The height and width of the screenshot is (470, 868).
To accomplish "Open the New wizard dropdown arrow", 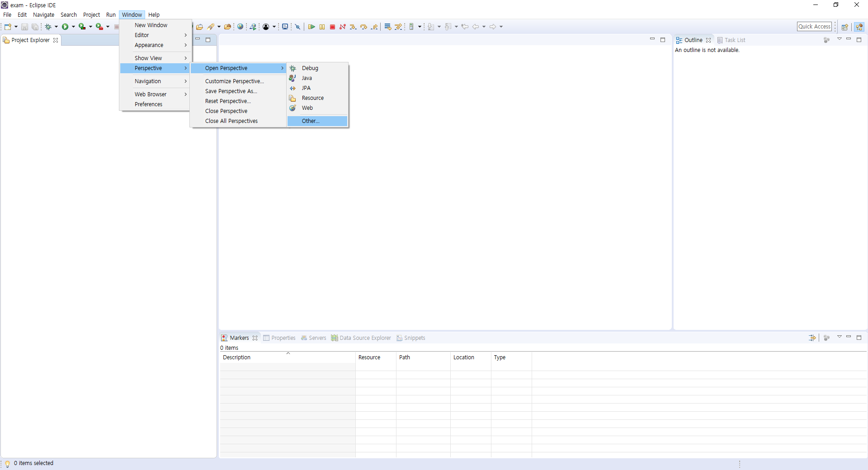I will [x=16, y=27].
